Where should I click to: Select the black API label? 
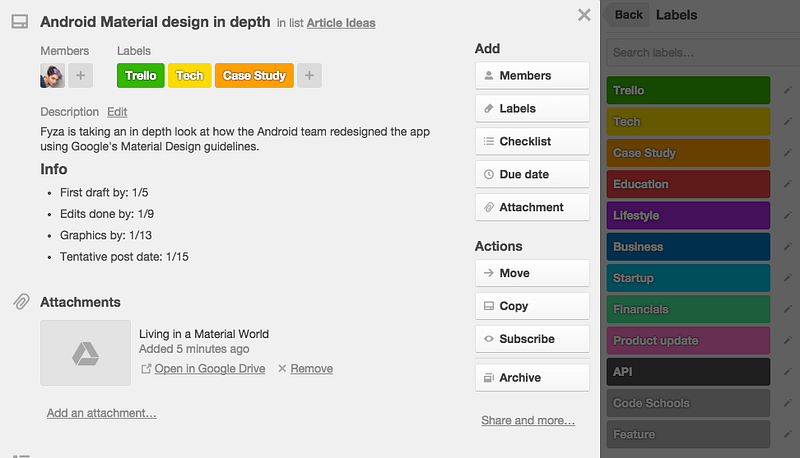click(688, 372)
